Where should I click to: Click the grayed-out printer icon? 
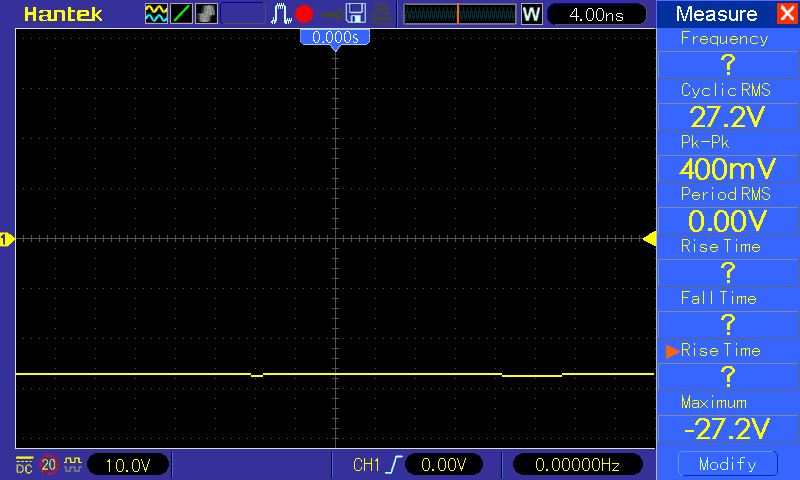click(x=381, y=14)
